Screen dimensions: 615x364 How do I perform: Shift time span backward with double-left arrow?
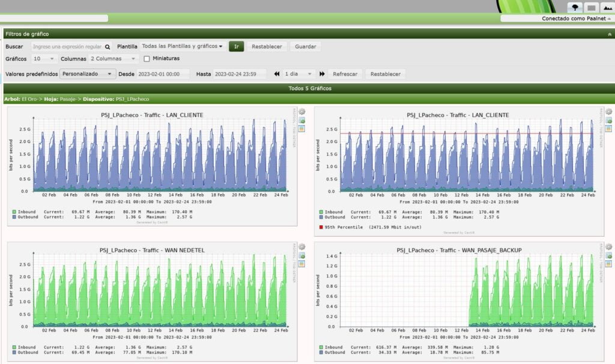(x=277, y=74)
